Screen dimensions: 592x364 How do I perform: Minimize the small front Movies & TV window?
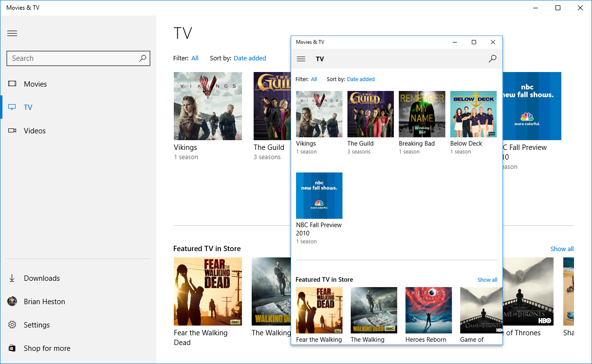[455, 42]
